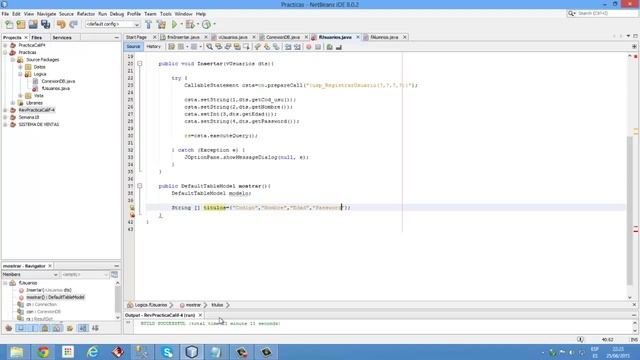Click the Redo toolbar icon
640x360 pixels.
(73, 24)
